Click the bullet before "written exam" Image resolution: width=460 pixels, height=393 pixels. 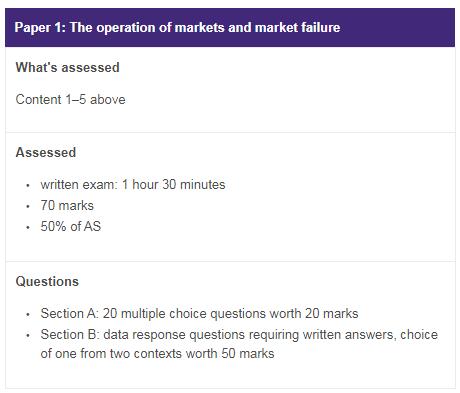pyautogui.click(x=28, y=185)
